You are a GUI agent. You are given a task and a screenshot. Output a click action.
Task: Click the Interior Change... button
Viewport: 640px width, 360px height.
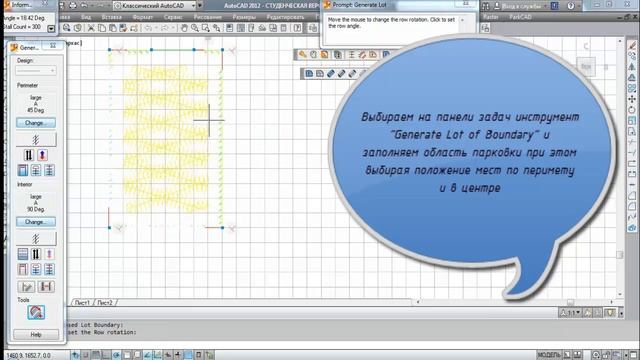(36, 222)
